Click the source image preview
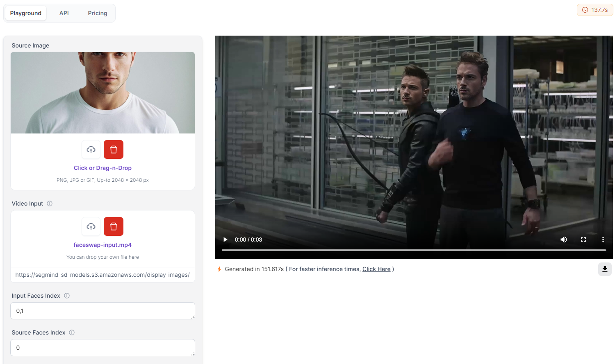The height and width of the screenshot is (364, 615). (102, 93)
